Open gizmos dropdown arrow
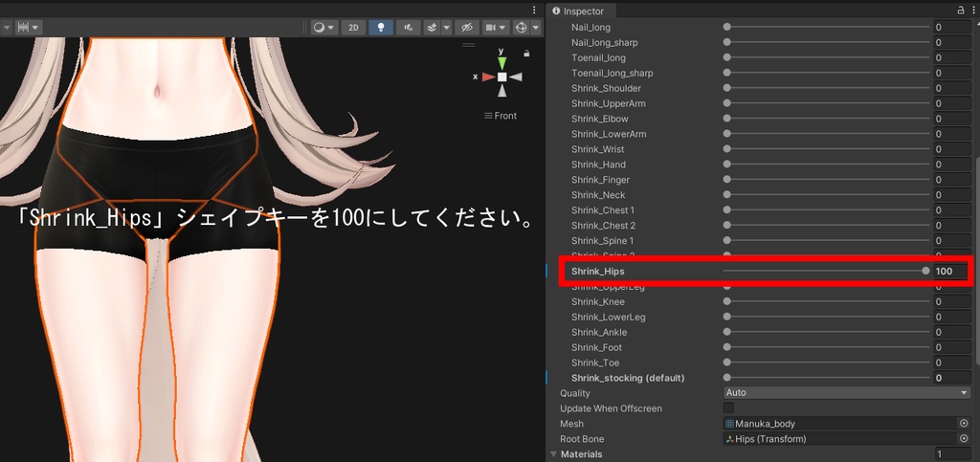 coord(536,28)
